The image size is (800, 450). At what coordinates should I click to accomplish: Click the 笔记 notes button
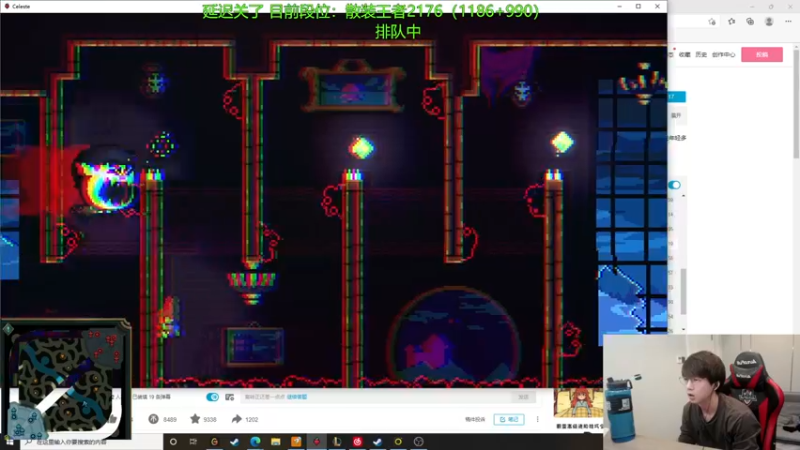coord(509,419)
